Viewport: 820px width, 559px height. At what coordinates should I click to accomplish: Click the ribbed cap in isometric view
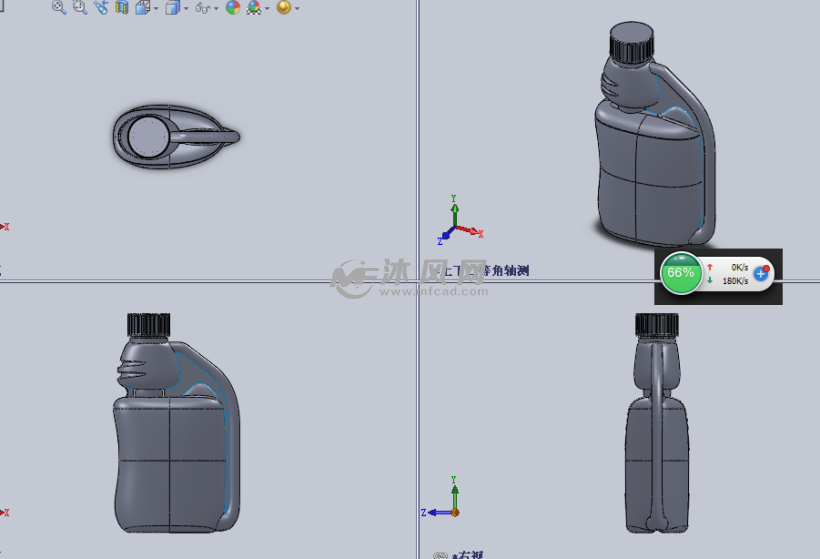[x=631, y=43]
